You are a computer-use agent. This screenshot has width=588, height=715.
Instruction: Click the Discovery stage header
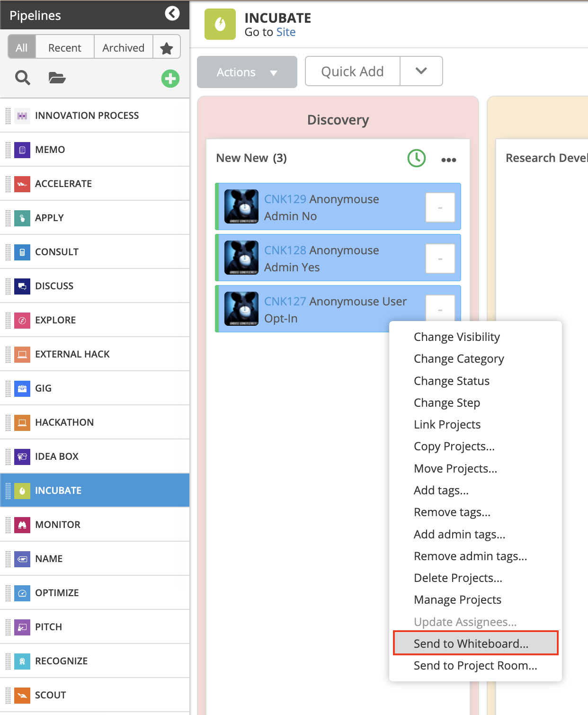338,120
